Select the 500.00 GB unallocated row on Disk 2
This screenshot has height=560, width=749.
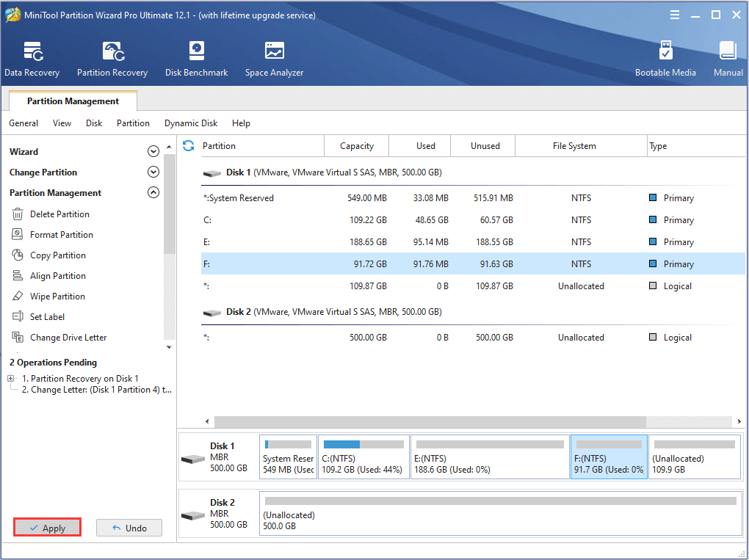(x=473, y=337)
